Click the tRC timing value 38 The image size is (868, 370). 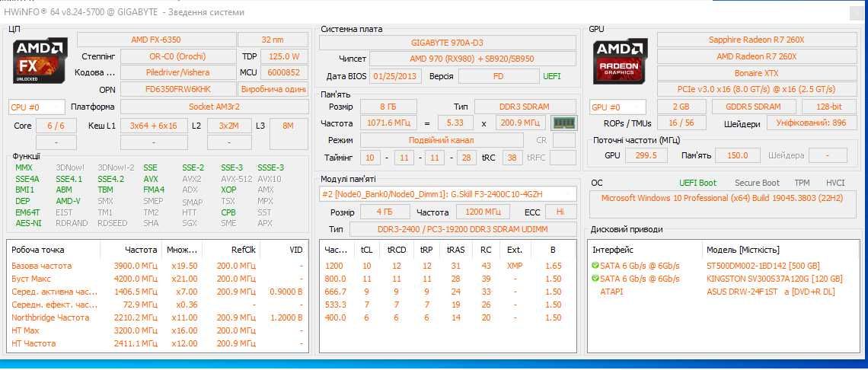pos(512,158)
